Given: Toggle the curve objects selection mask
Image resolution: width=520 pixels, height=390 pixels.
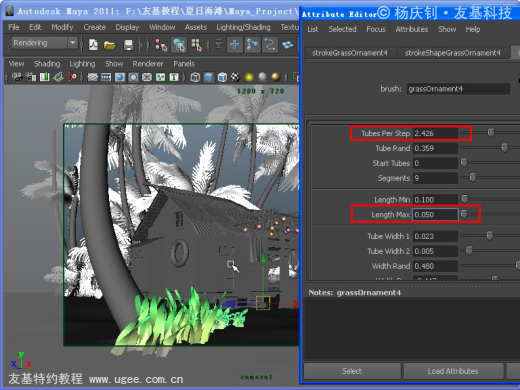Looking at the screenshot, I should point(270,45).
